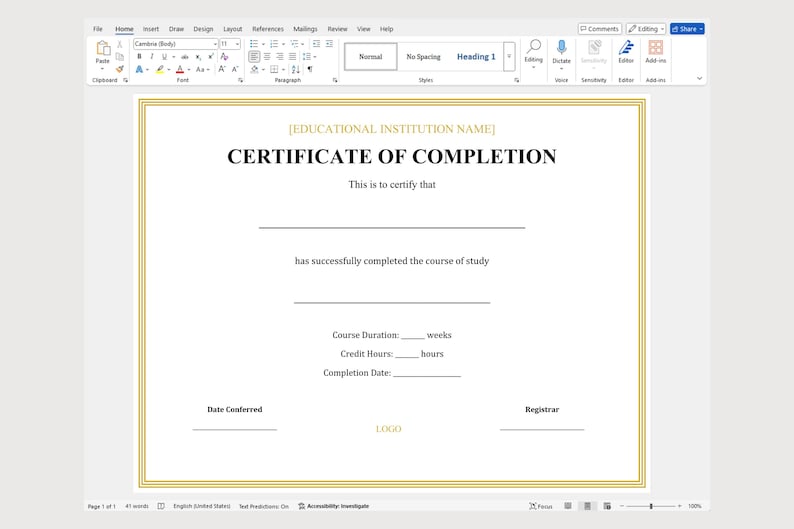Open font color dropdown arrow
Viewport: 794px width, 529px height.
(x=189, y=70)
